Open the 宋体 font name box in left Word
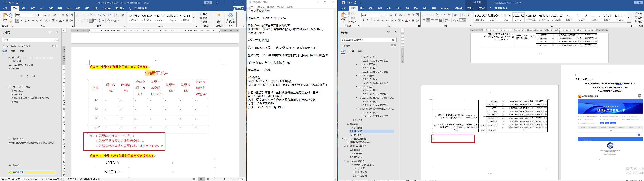Image resolution: width=644 pixels, height=181 pixels. 25,15
